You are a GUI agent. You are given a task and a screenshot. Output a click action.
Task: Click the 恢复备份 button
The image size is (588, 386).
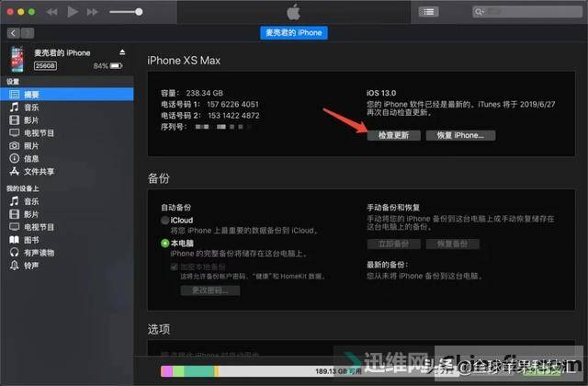tap(452, 244)
